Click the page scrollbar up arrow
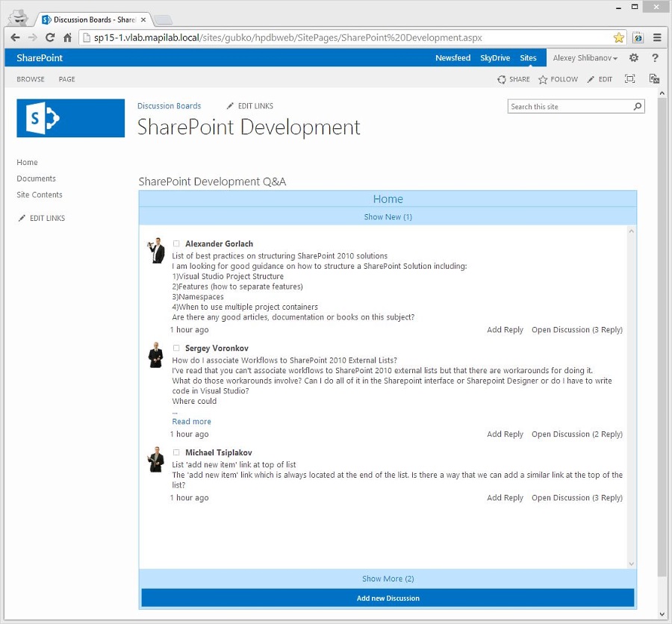 [x=662, y=93]
